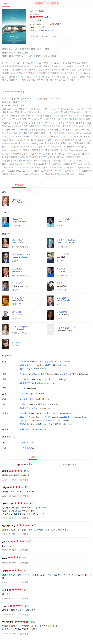This screenshot has height=644, width=93.
Task: Show the 전문가 ratings tab
Action: (70, 464)
